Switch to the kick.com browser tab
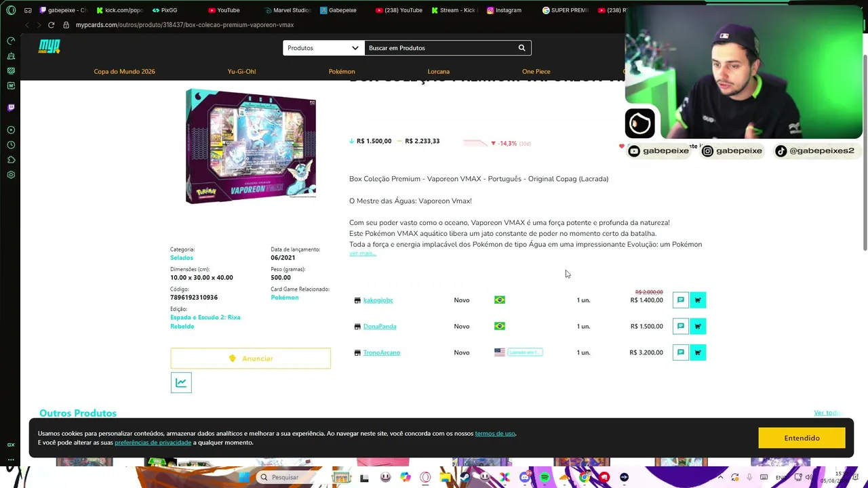This screenshot has height=488, width=868. click(x=119, y=10)
